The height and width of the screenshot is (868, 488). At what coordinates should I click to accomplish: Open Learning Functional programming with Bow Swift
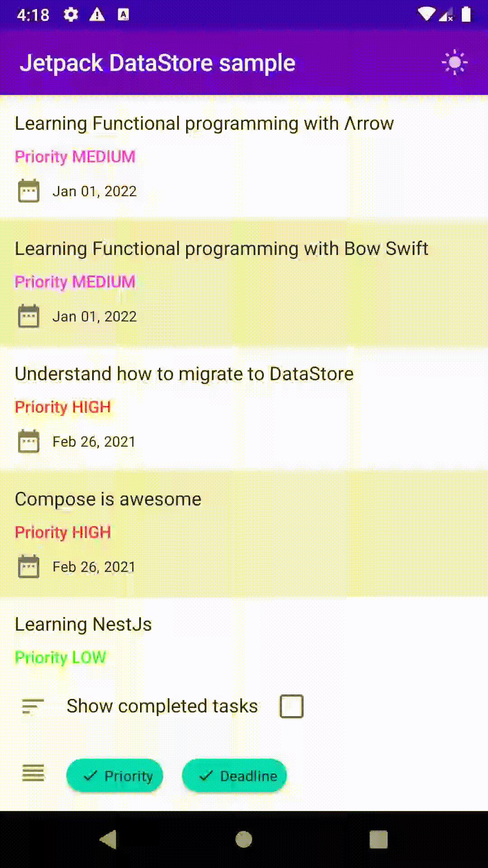(221, 249)
